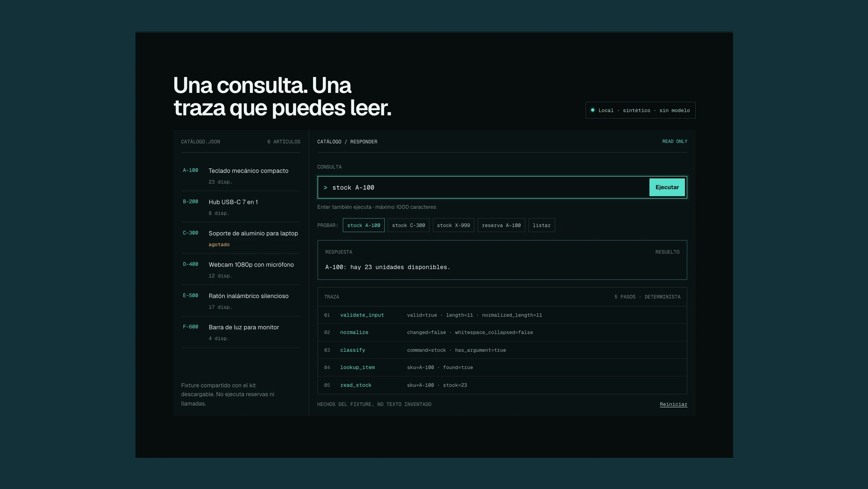The image size is (868, 489).
Task: Click the TRAZA section header
Action: click(x=331, y=297)
